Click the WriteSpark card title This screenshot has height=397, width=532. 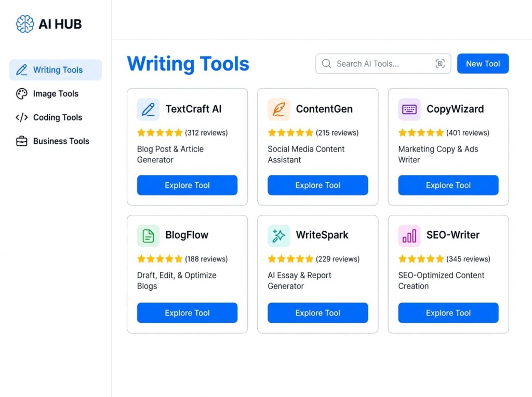(322, 235)
